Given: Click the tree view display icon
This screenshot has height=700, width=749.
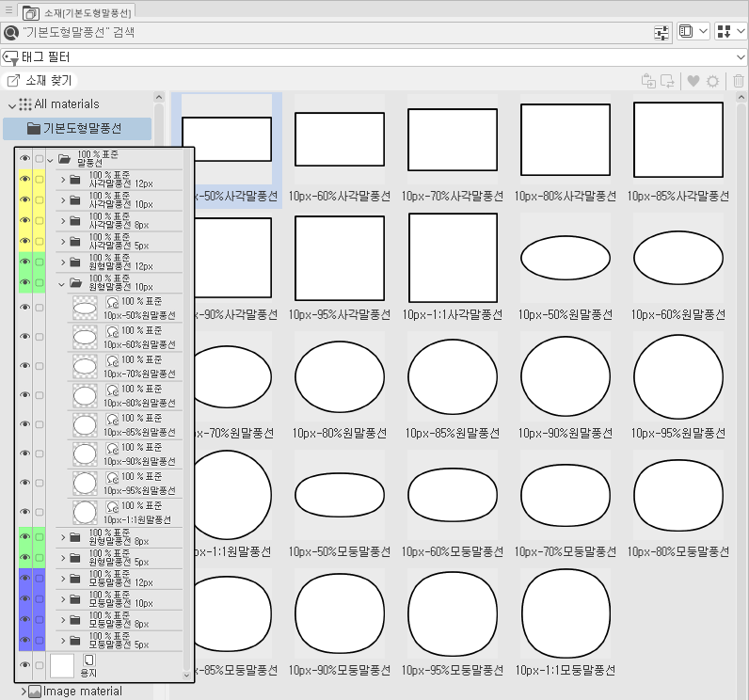Looking at the screenshot, I should [686, 31].
